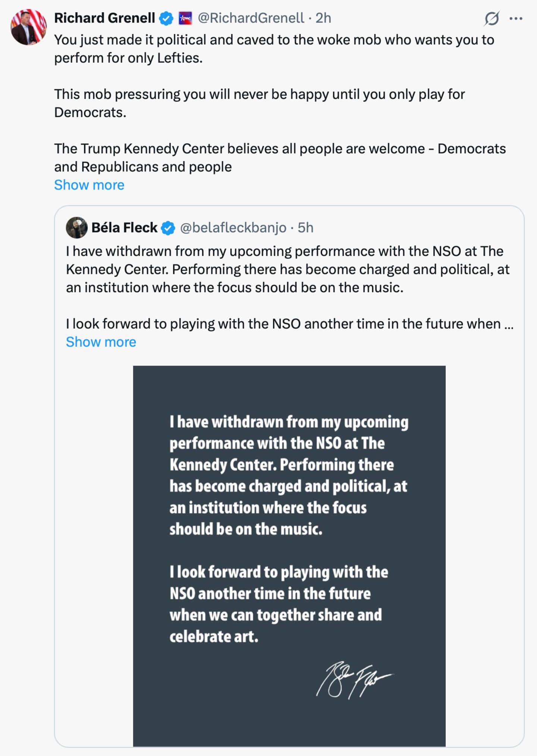Click Béla Fleck's verified badge

point(169,229)
